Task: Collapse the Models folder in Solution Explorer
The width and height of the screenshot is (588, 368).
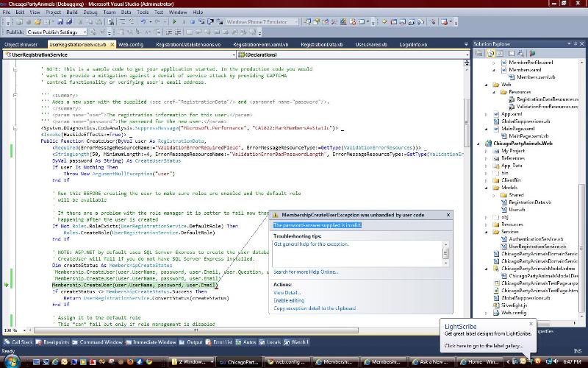Action: (x=487, y=188)
